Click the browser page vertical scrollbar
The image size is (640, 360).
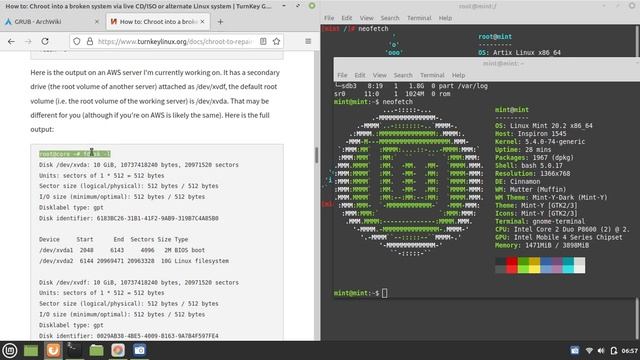click(x=316, y=155)
